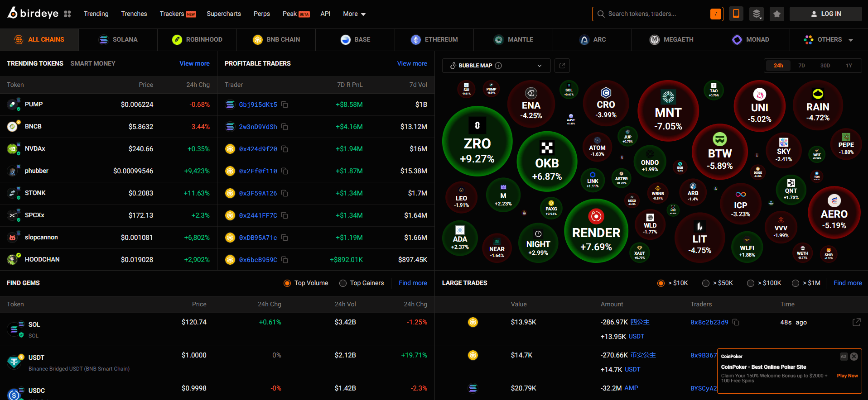Click the bubble map info icon
The width and height of the screenshot is (868, 400).
(498, 66)
